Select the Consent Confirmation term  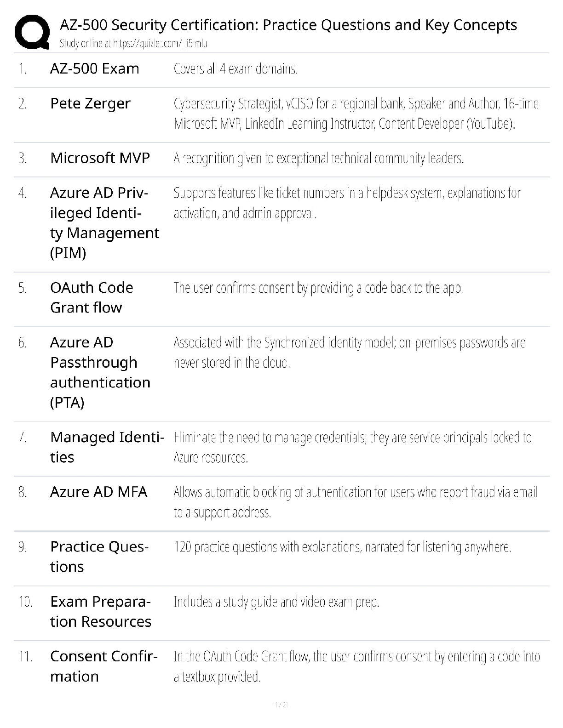pyautogui.click(x=103, y=666)
